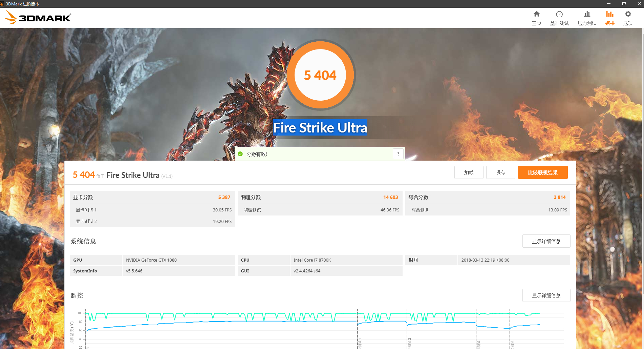The image size is (644, 349).
Task: Click the 5 404 score circle
Action: 320,75
